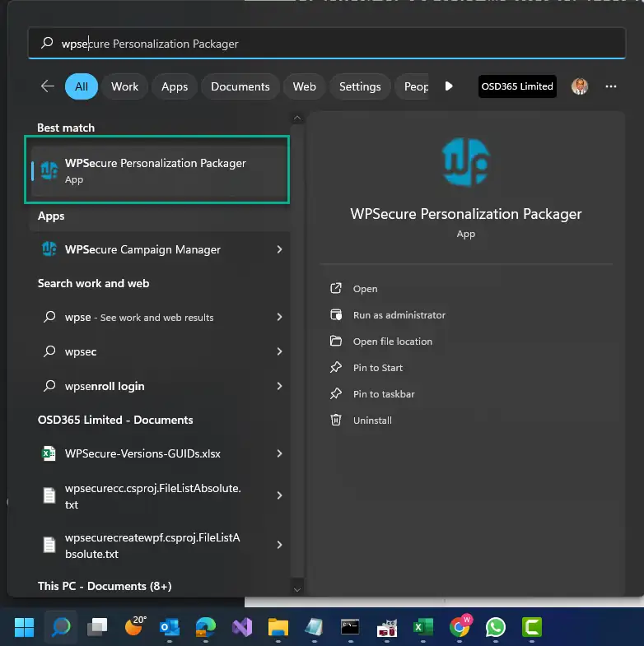The image size is (644, 646).
Task: Open Microsoft Edge from the taskbar
Action: (206, 627)
